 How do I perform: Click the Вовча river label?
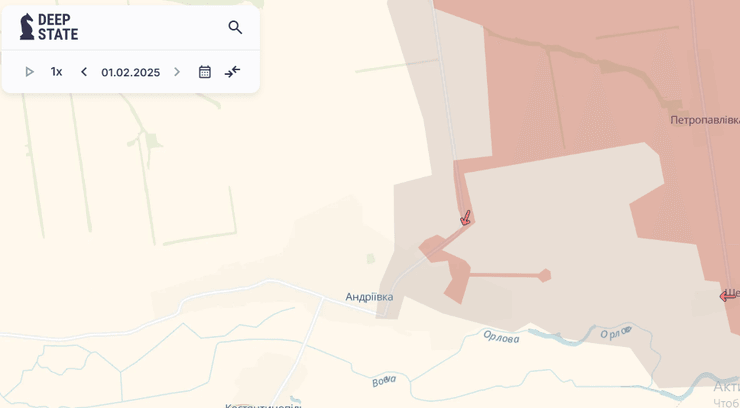coord(384,381)
